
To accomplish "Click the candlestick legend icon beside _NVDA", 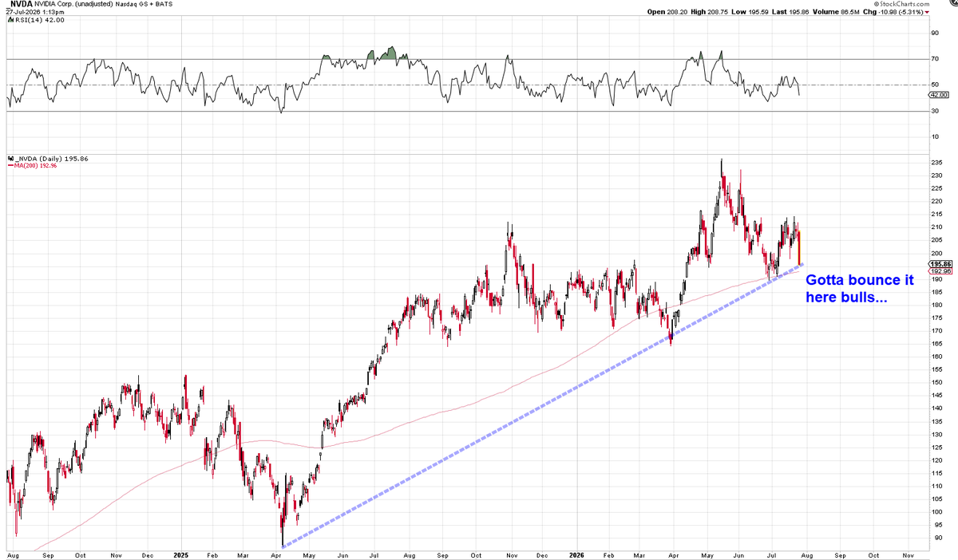I will (10, 159).
